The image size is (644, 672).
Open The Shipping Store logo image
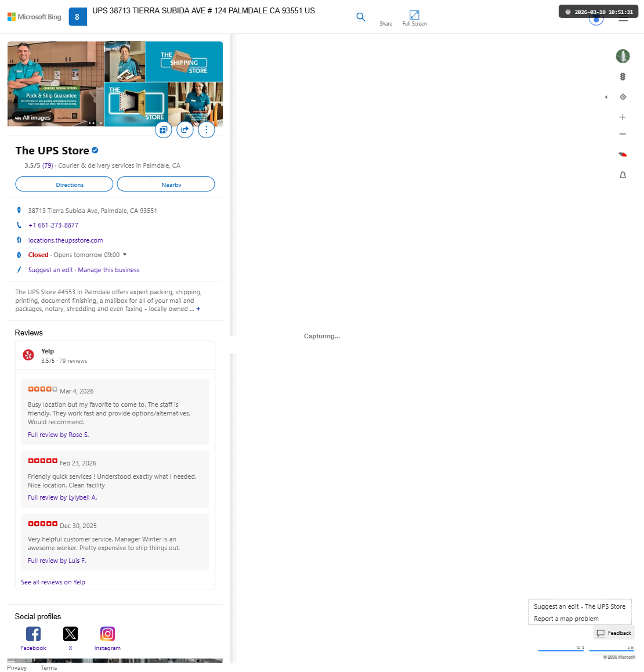184,62
